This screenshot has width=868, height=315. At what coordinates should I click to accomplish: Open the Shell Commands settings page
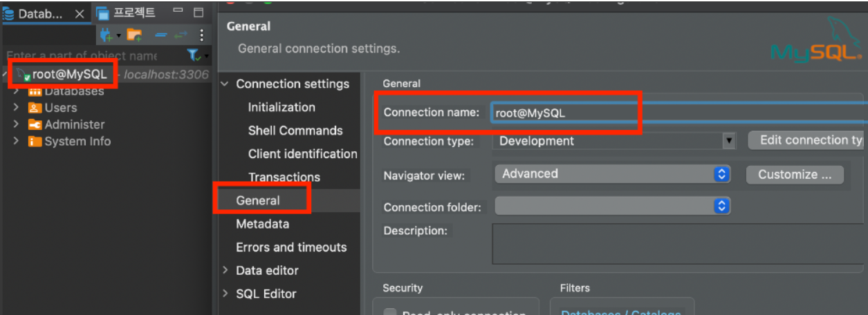pos(295,131)
